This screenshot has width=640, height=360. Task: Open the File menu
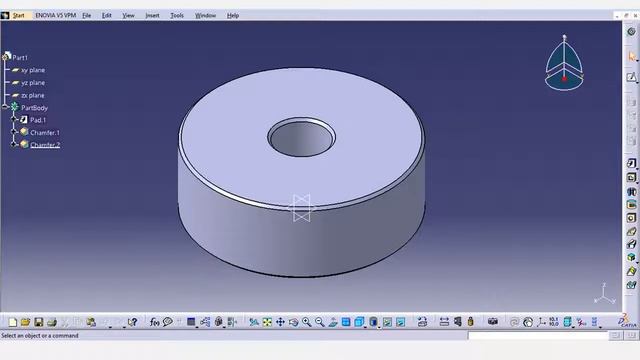tap(87, 16)
